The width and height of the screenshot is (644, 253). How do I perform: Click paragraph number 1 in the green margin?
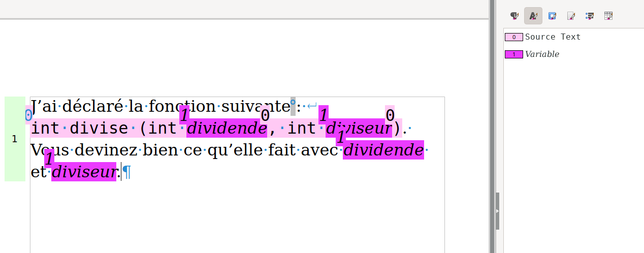tap(15, 139)
